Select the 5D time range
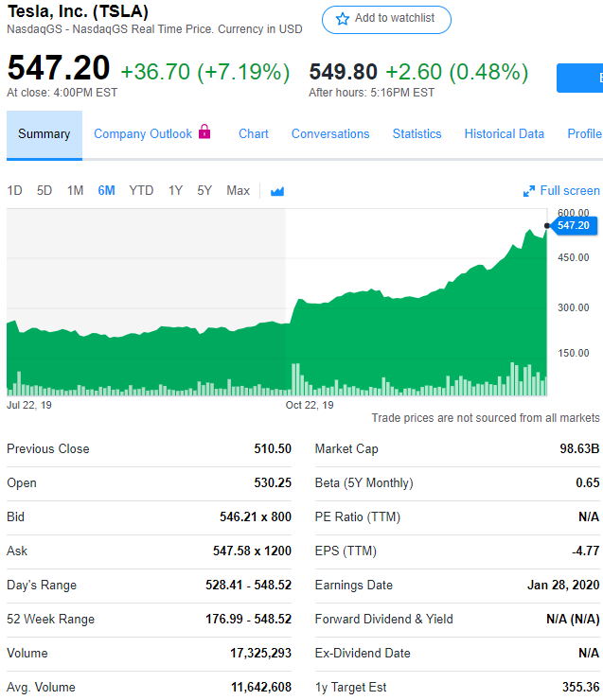 click(x=44, y=191)
